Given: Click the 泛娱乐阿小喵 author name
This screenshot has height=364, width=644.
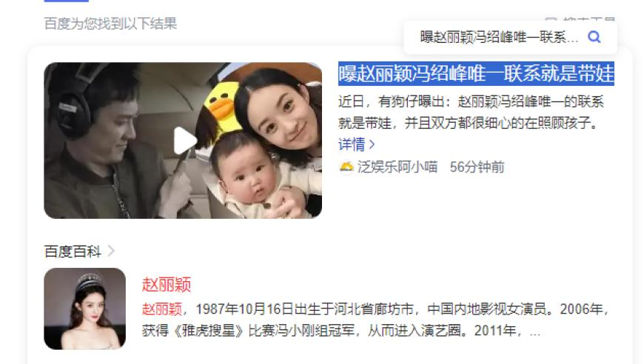Looking at the screenshot, I should pos(398,167).
